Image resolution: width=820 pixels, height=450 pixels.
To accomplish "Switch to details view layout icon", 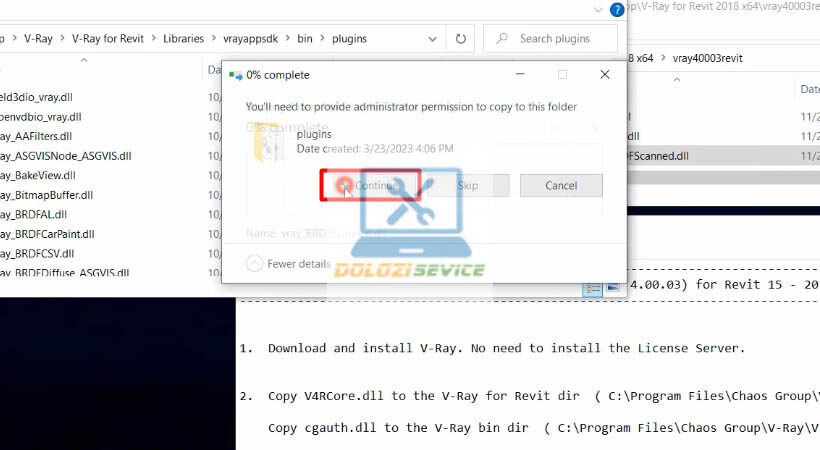I will coord(590,288).
